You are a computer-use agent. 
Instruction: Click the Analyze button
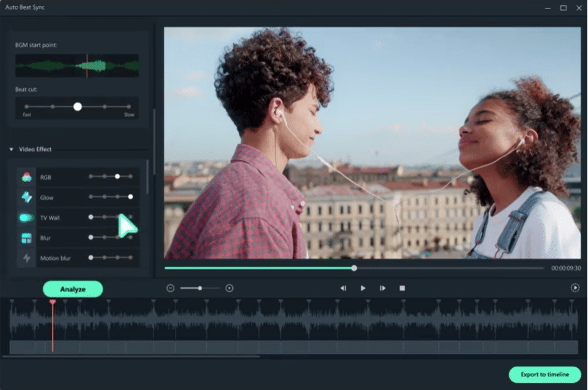[x=73, y=289]
